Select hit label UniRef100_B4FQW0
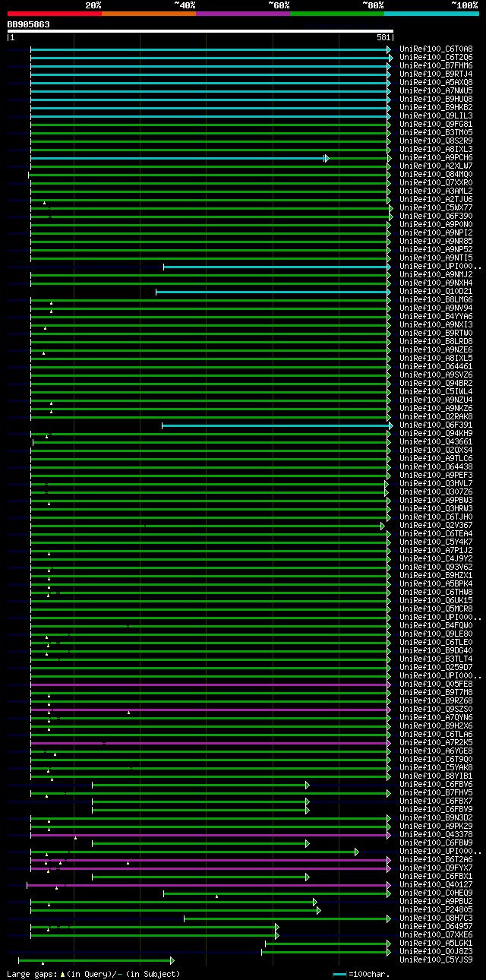This screenshot has width=486, height=980. click(436, 625)
